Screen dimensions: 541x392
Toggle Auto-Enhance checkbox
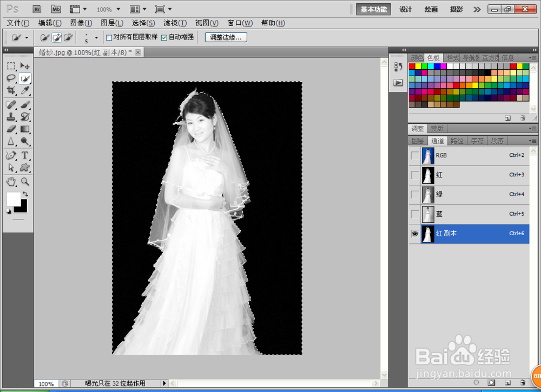pyautogui.click(x=164, y=38)
